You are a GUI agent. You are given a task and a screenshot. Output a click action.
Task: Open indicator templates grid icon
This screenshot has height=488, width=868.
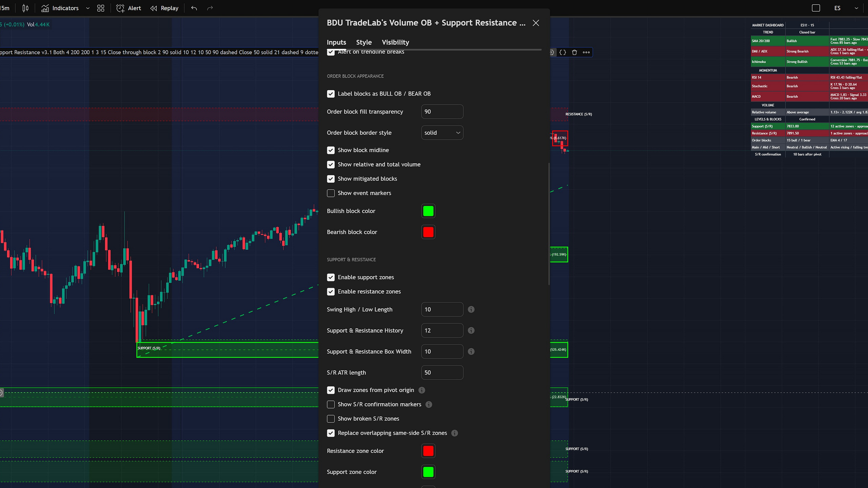point(101,8)
